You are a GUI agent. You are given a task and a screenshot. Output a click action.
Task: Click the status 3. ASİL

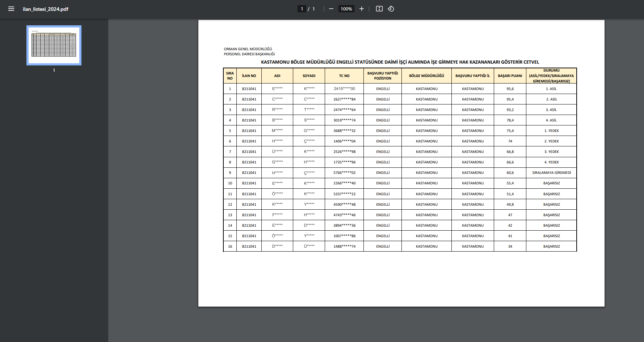[x=551, y=110]
